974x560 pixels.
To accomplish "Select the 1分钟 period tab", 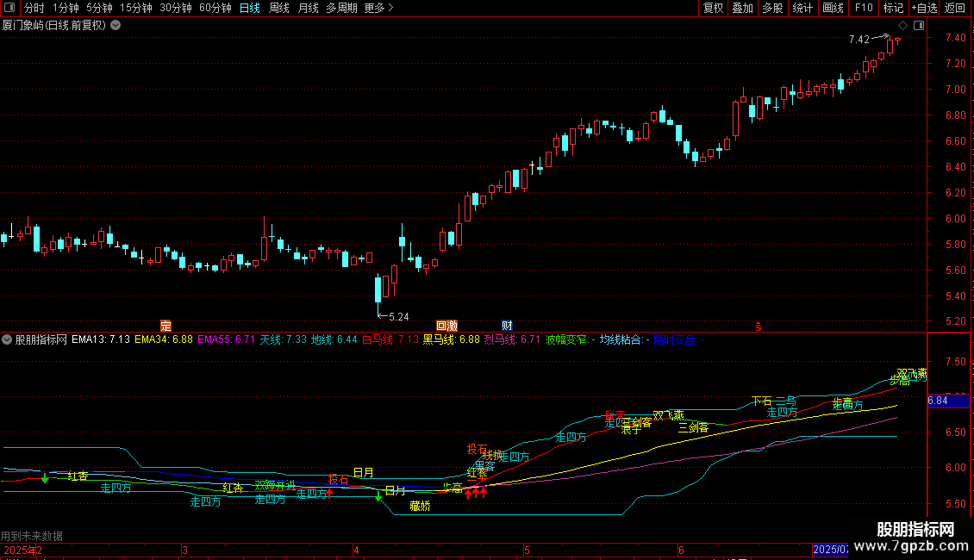I will point(66,8).
